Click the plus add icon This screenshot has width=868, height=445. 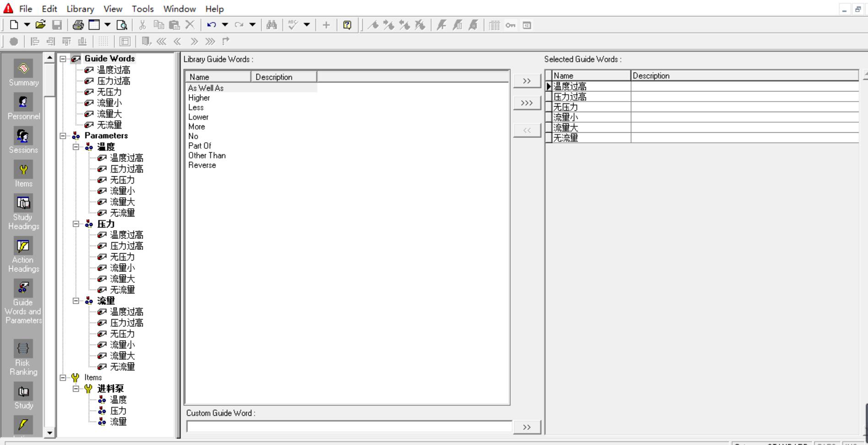click(326, 25)
